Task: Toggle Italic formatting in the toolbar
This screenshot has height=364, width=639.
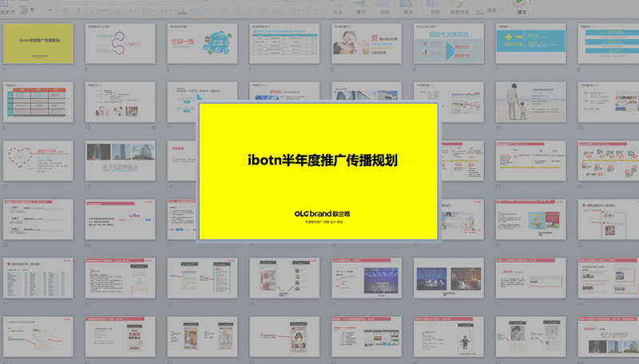Action: pos(78,10)
